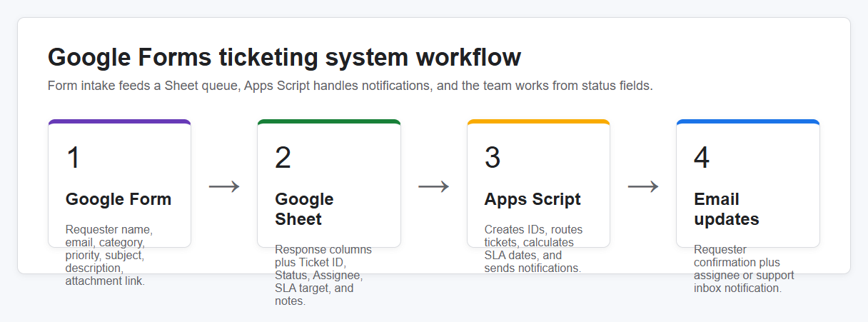Select the 'Google Form' card title

coord(118,199)
